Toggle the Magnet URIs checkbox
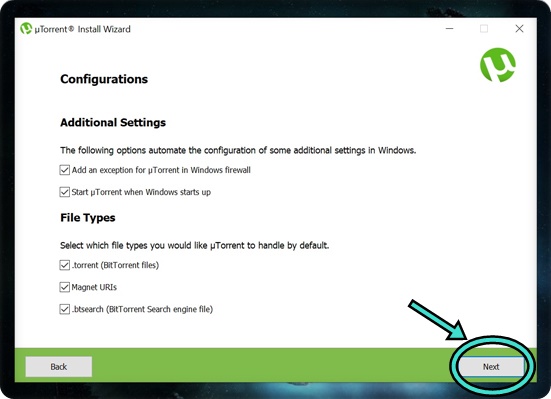 click(64, 287)
